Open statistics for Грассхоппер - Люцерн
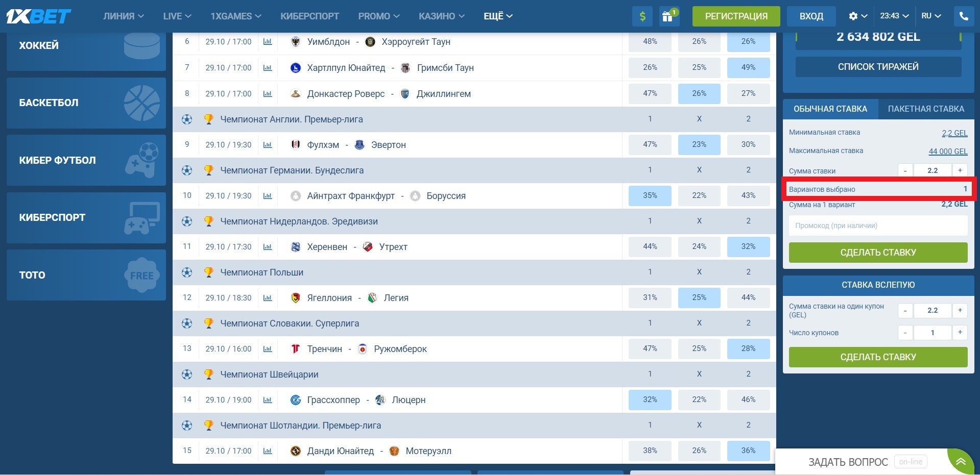980x475 pixels. 268,400
